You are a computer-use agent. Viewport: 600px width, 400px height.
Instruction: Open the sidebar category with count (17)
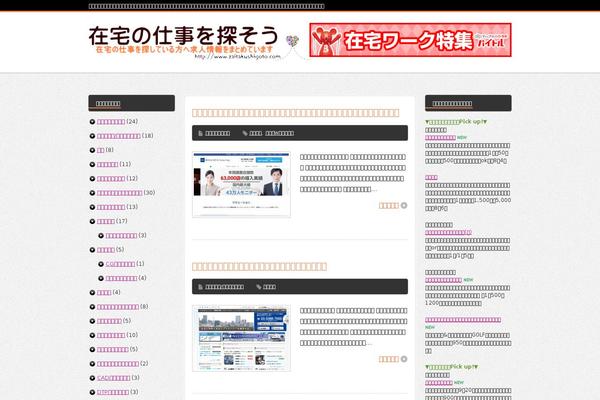[x=106, y=221]
